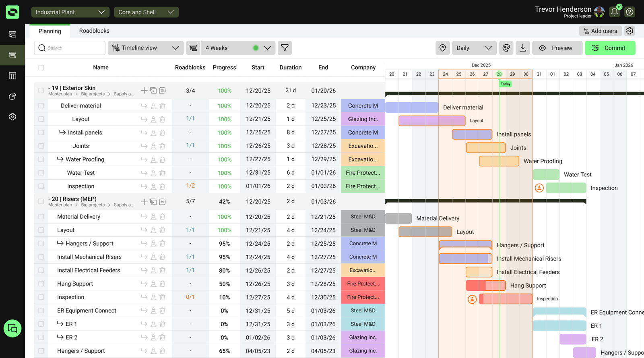644x358 pixels.
Task: Collapse the 20 Risers (MEP) group
Action: [50, 199]
